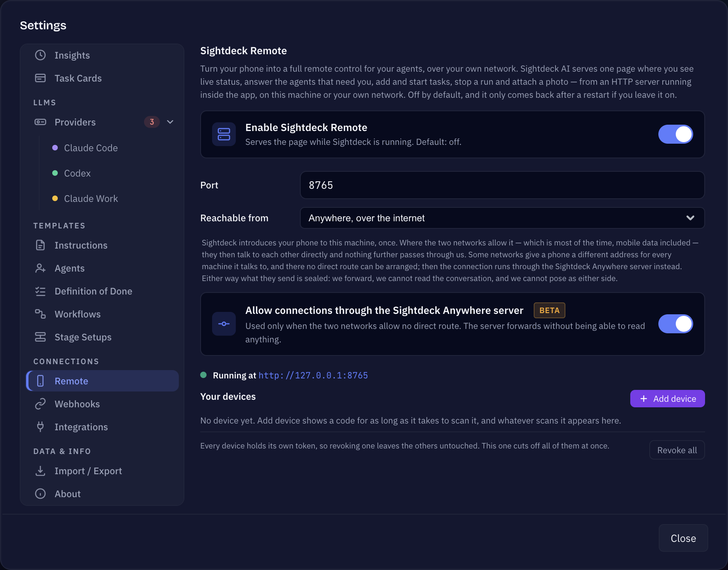Open Stage Setups page
This screenshot has height=570, width=728.
pos(102,337)
